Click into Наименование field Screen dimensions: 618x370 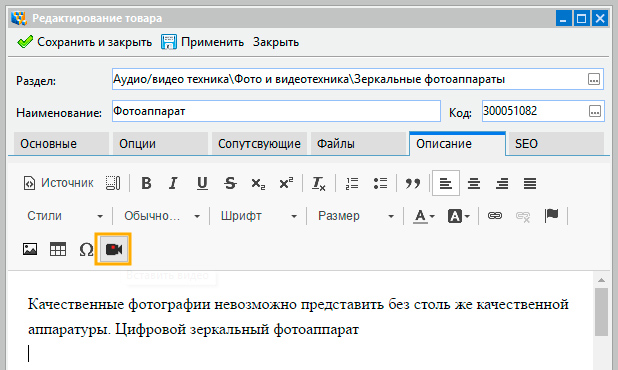point(276,111)
